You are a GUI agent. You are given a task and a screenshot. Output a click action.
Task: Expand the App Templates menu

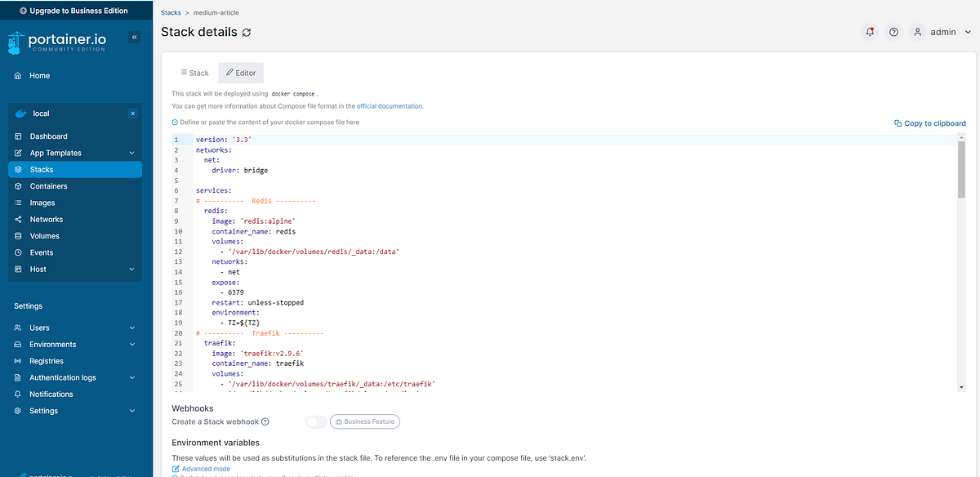pyautogui.click(x=55, y=152)
